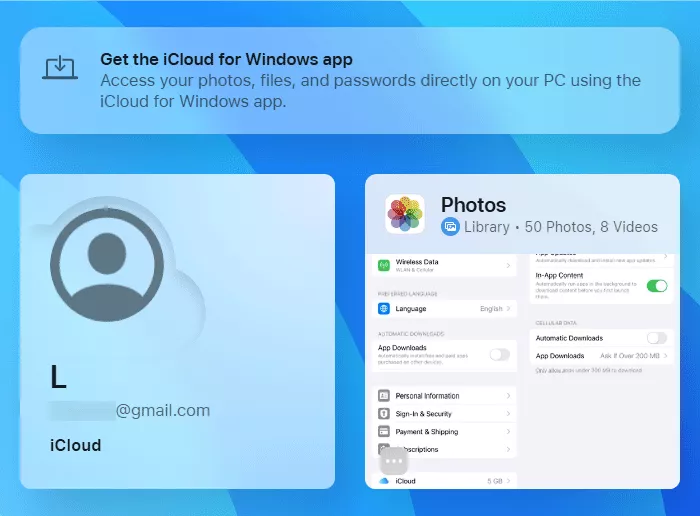700x516 pixels.
Task: Open the iCloud 5 GB chevron
Action: [508, 481]
